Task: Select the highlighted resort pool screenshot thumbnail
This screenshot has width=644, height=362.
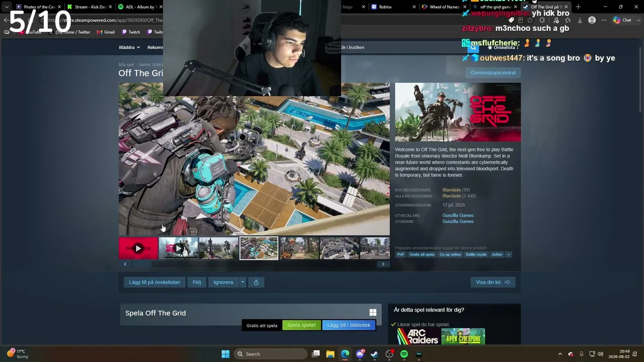Action: coord(259,248)
